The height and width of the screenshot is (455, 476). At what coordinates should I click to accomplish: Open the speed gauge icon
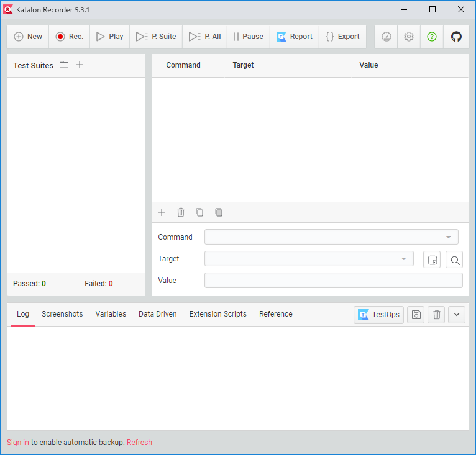(386, 37)
